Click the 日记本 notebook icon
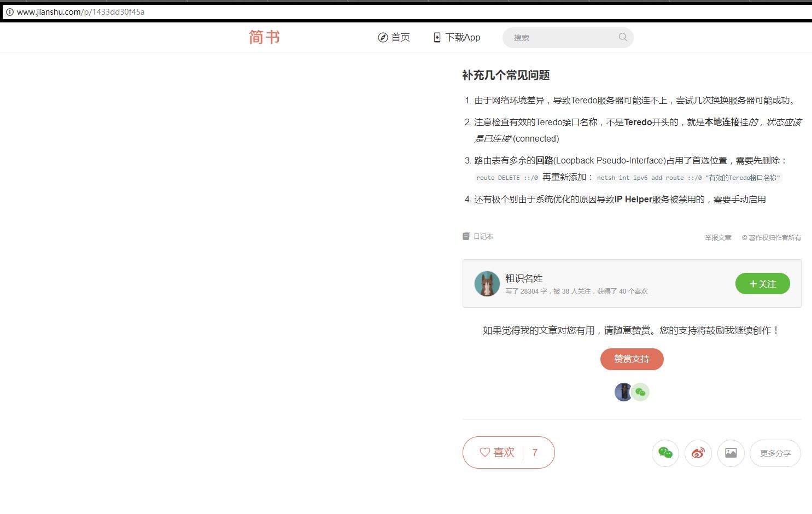This screenshot has width=812, height=514. click(466, 236)
